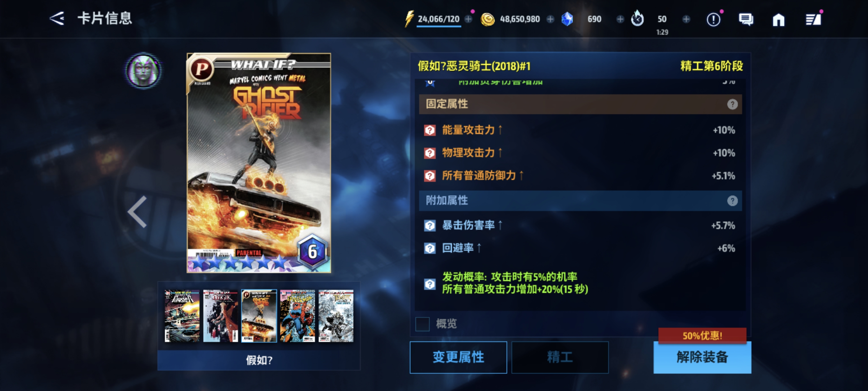Click 解除装备 button
Image resolution: width=868 pixels, height=391 pixels.
702,357
